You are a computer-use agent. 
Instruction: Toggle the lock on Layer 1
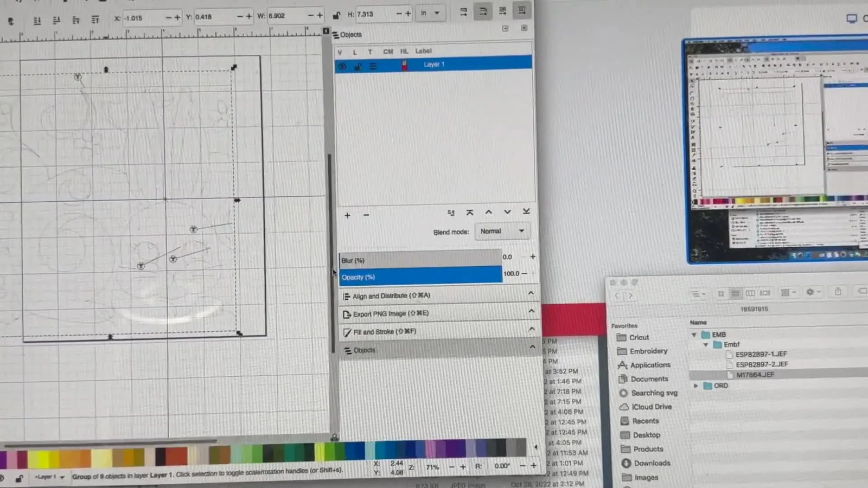click(357, 65)
